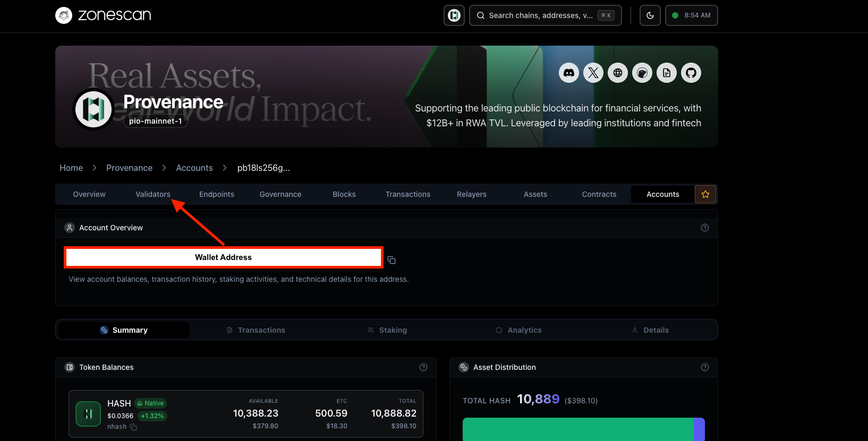Screen dimensions: 868x441
Task: View the chain Transactions tab in the navigation bar
Action: pyautogui.click(x=408, y=194)
